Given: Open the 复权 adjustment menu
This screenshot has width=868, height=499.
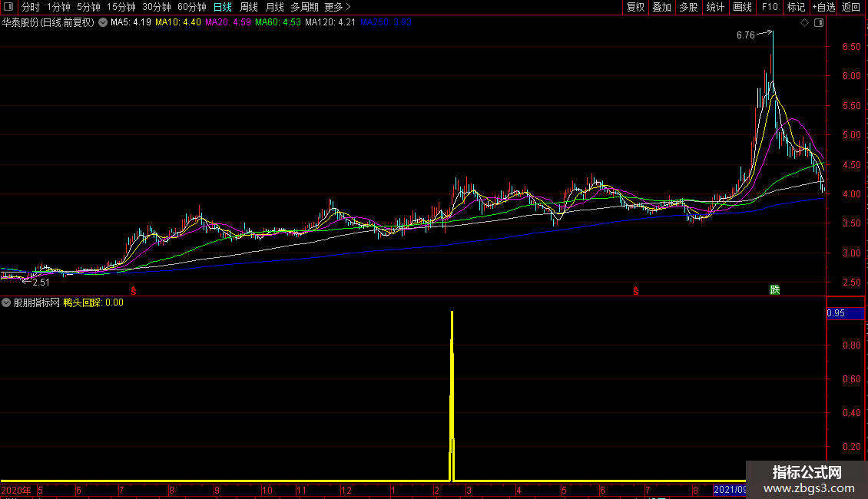Looking at the screenshot, I should tap(635, 7).
